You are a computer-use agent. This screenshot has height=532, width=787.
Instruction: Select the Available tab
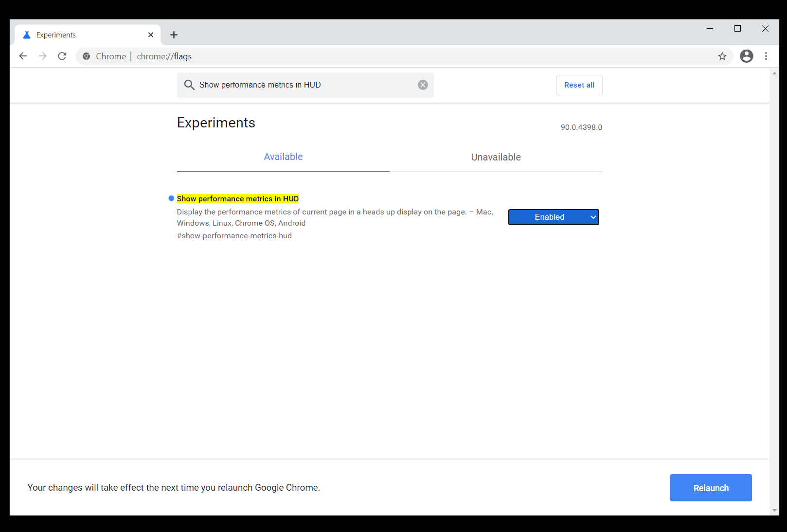point(283,157)
